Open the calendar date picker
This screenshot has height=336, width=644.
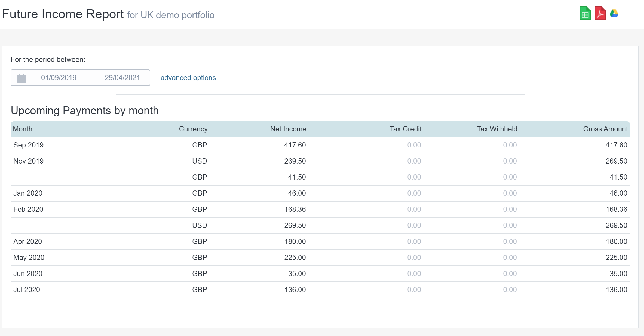point(22,78)
